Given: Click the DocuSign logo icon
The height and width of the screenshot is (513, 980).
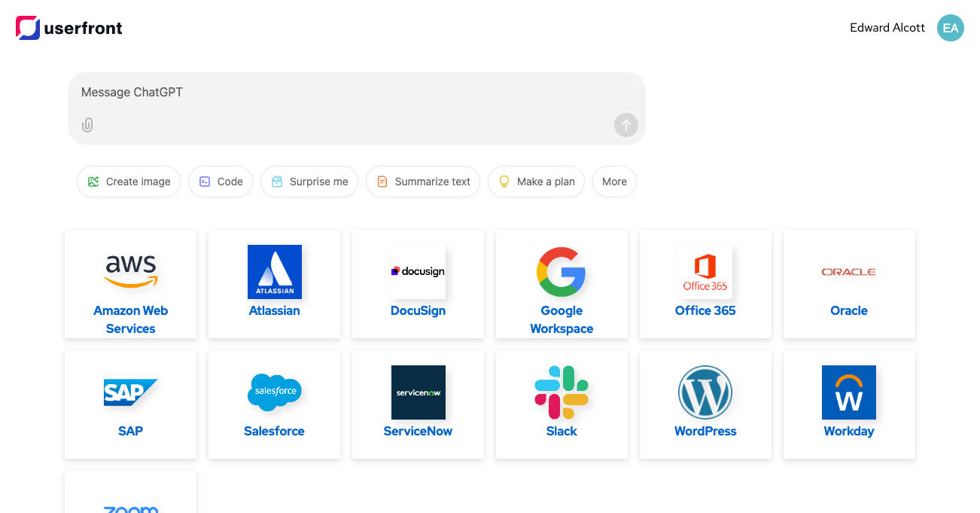Looking at the screenshot, I should pyautogui.click(x=418, y=272).
